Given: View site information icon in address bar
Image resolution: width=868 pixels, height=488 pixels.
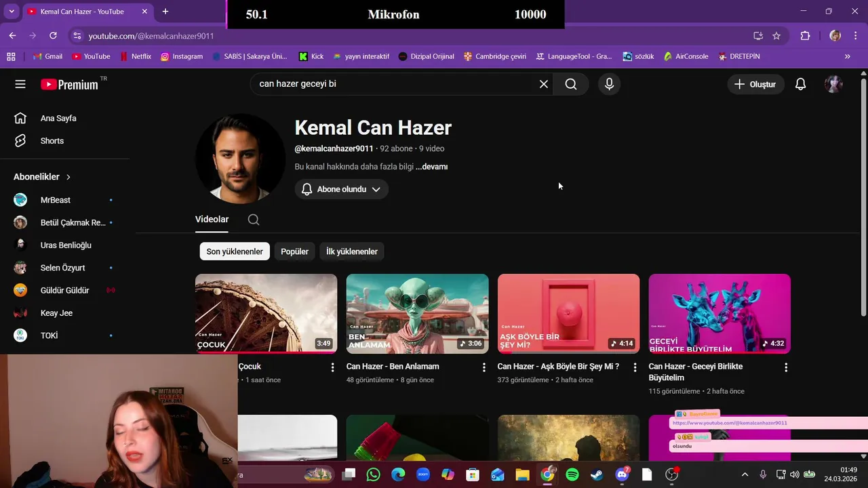Looking at the screenshot, I should (x=77, y=36).
